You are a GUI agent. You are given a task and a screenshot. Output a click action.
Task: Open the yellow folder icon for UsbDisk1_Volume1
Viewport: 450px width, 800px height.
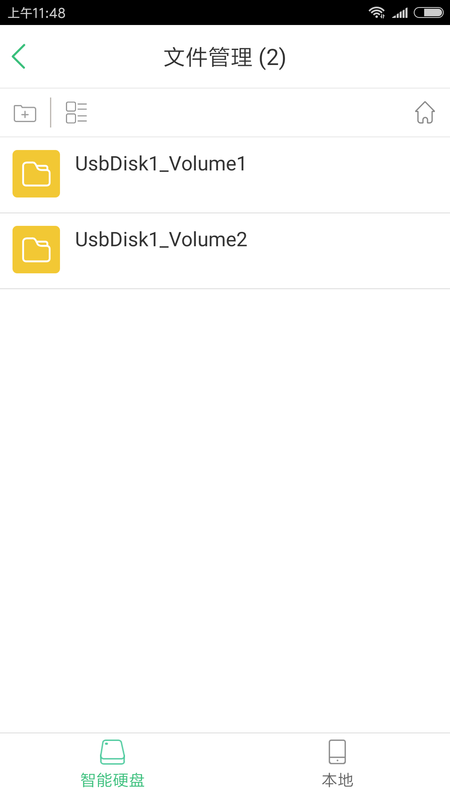[36, 173]
